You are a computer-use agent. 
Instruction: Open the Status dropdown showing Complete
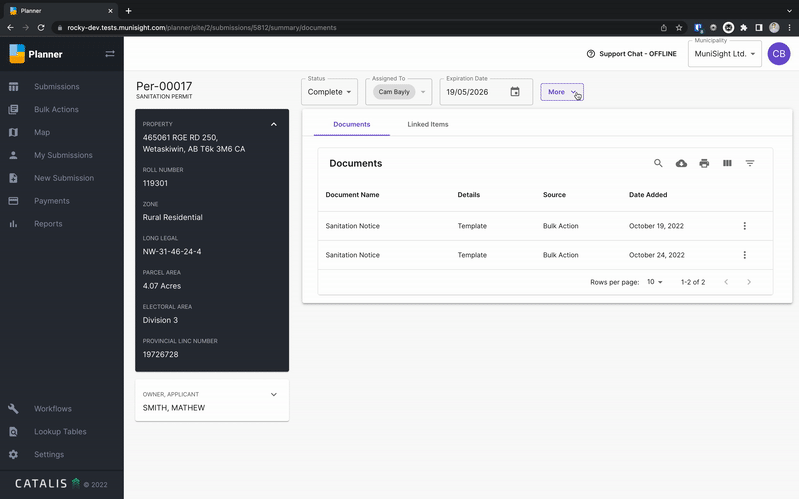(330, 92)
